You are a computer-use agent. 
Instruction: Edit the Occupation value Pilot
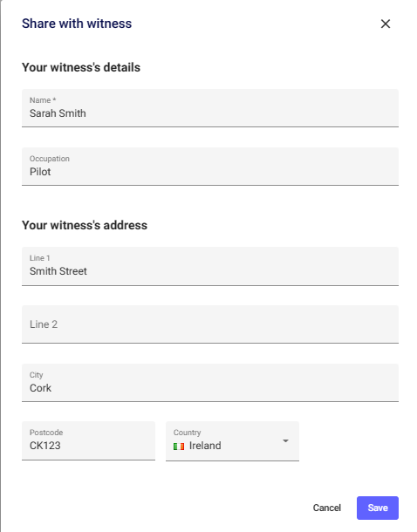[x=40, y=172]
